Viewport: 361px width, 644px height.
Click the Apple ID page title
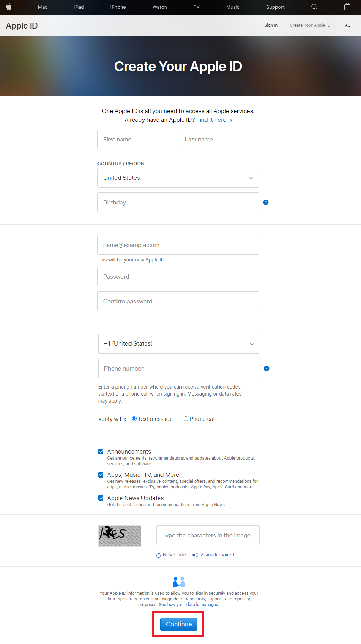pyautogui.click(x=22, y=26)
